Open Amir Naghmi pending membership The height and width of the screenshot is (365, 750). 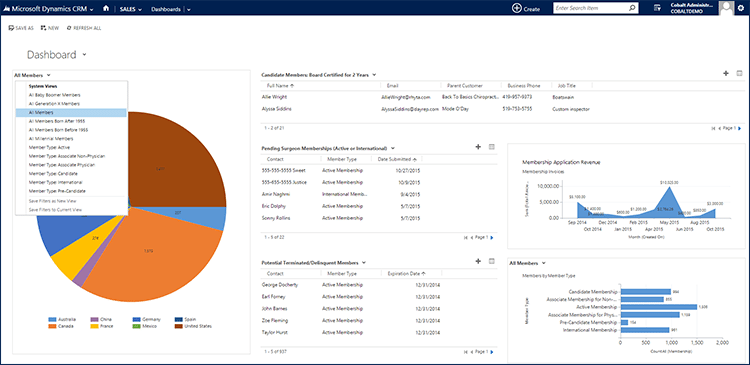(275, 194)
